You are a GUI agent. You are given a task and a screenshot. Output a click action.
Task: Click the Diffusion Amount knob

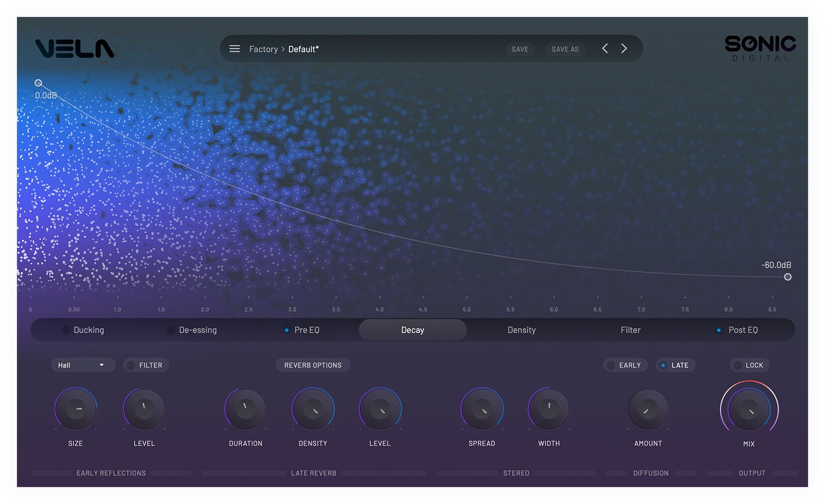[648, 409]
